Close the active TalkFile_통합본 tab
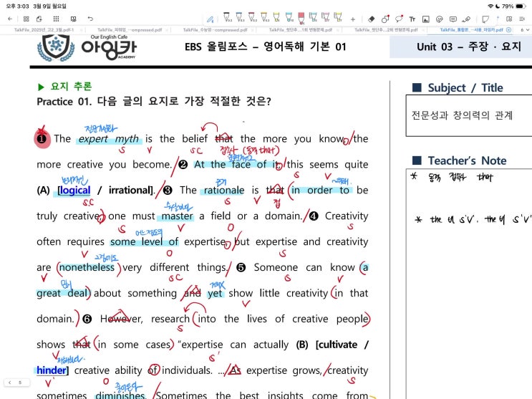Viewport: 532px width, 399px height. [x=508, y=31]
